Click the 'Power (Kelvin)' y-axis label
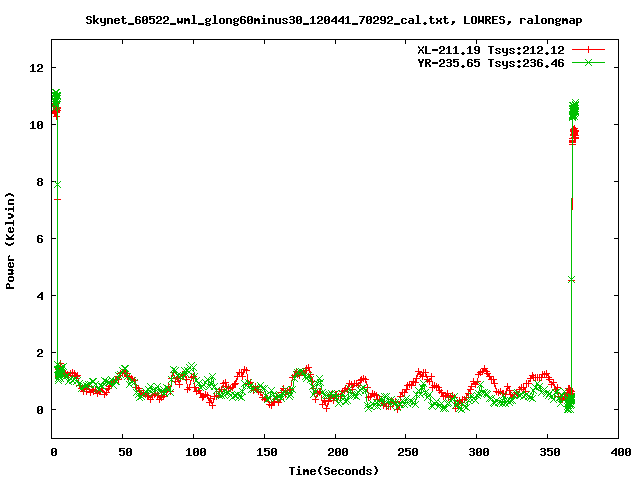Image resolution: width=640 pixels, height=480 pixels. (10, 241)
